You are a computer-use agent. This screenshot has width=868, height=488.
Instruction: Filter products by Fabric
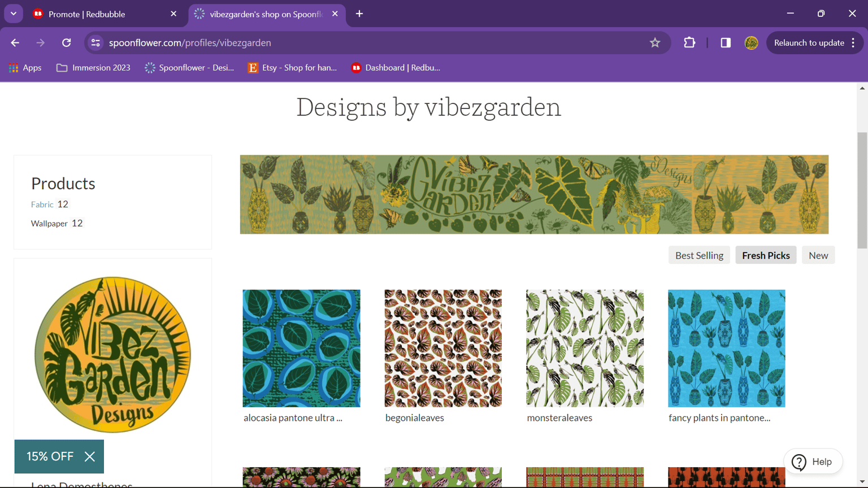coord(42,204)
